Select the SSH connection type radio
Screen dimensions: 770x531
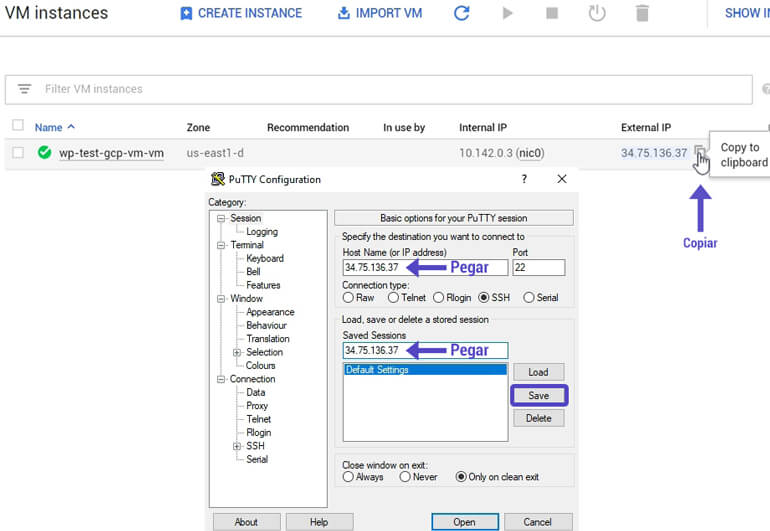point(484,298)
